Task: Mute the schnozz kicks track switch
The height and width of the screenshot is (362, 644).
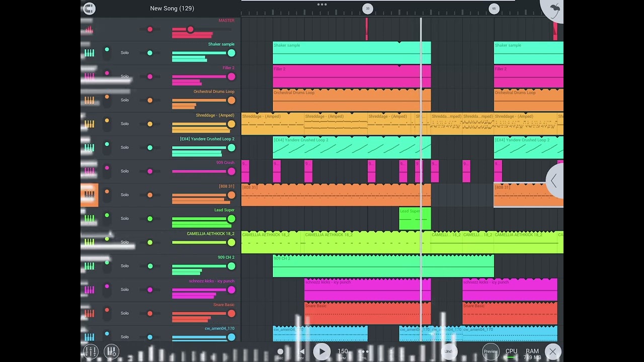Action: [x=107, y=290]
